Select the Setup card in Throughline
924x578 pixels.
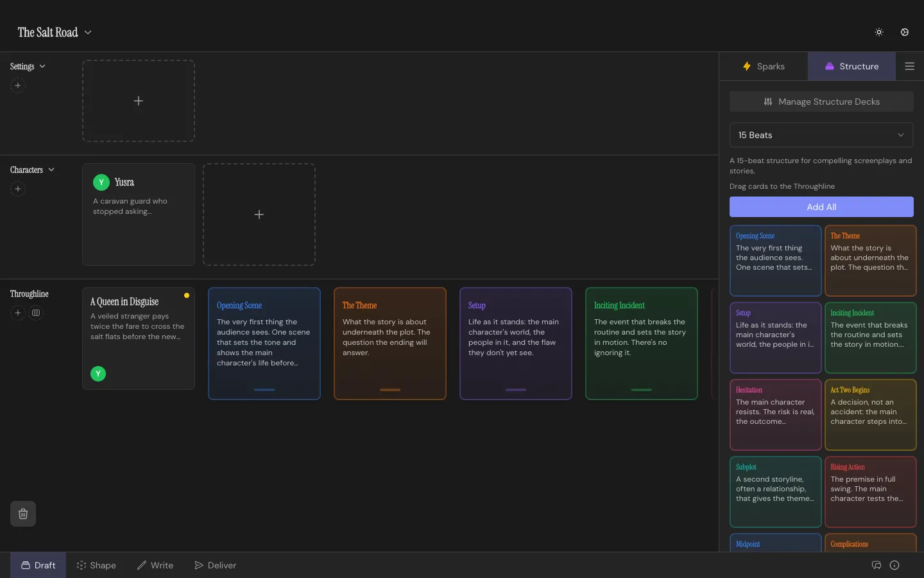(516, 344)
